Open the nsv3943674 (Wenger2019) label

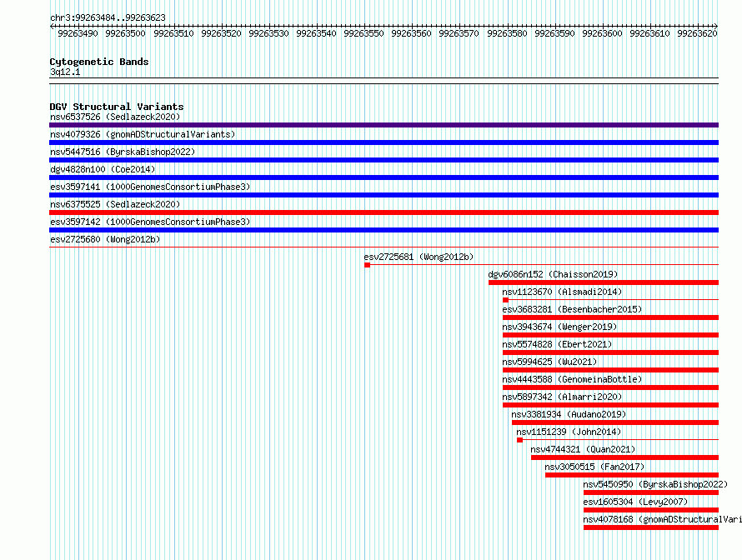point(559,327)
